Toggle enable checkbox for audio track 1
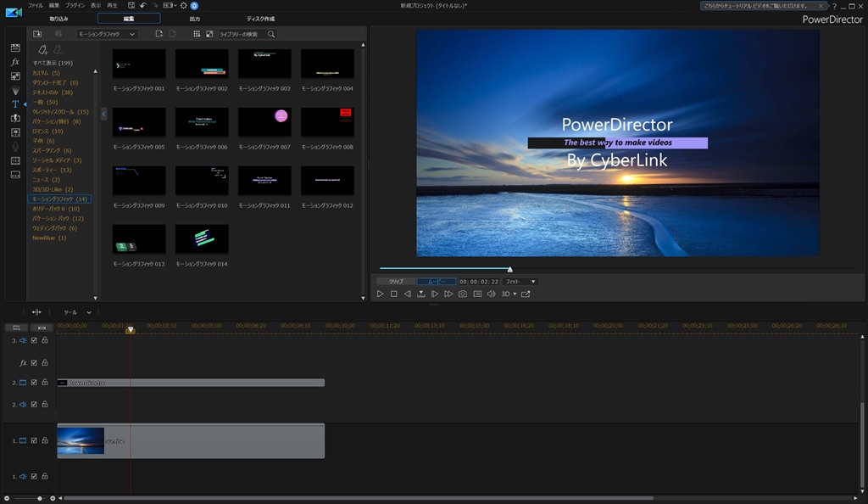Viewport: 868px width, 504px height. [x=34, y=476]
